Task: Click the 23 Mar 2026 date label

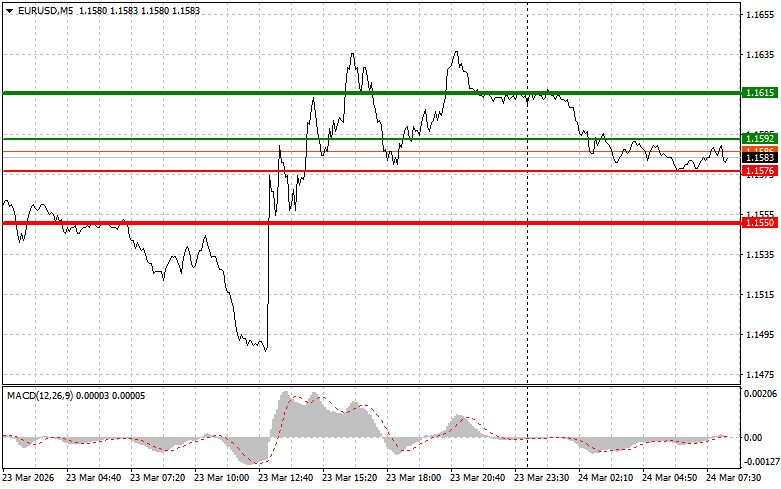Action: [x=30, y=478]
